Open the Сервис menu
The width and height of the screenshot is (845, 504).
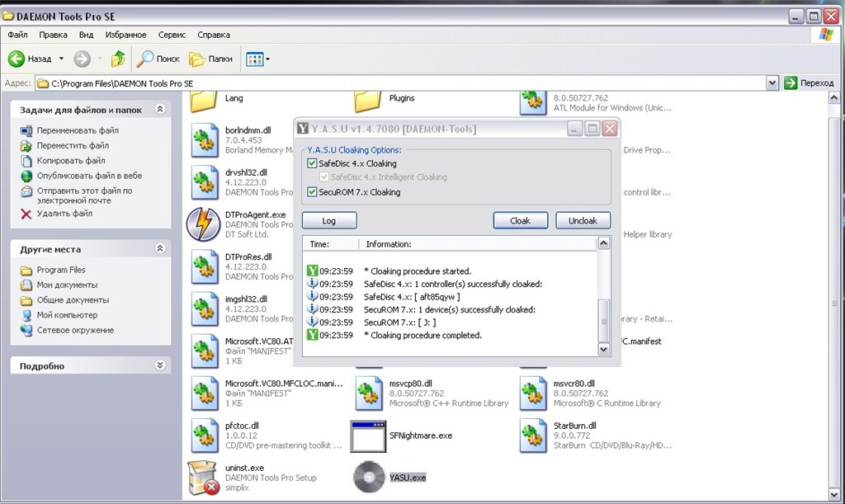click(172, 35)
